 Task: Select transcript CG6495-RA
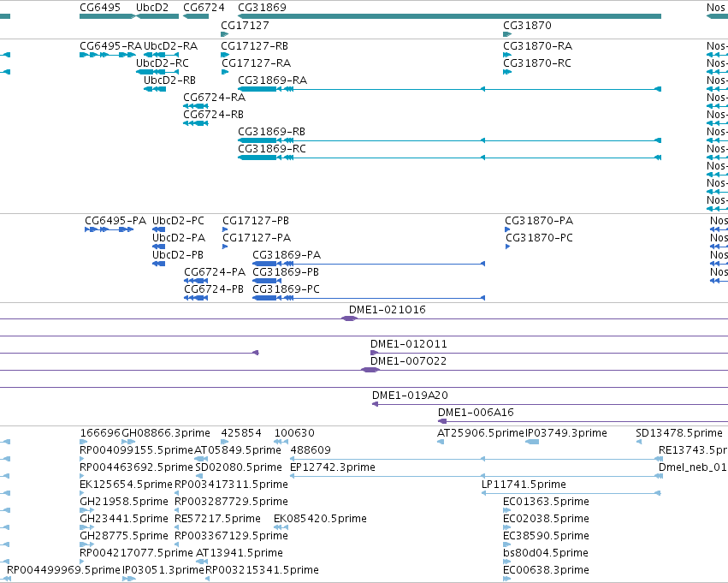point(110,46)
